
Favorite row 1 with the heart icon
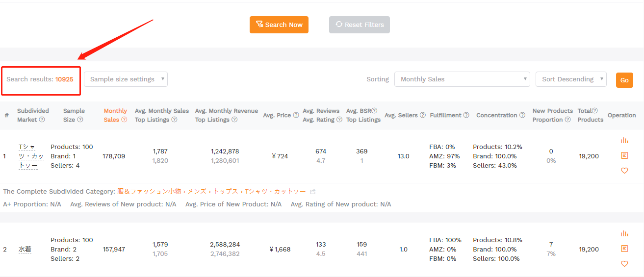pyautogui.click(x=624, y=171)
